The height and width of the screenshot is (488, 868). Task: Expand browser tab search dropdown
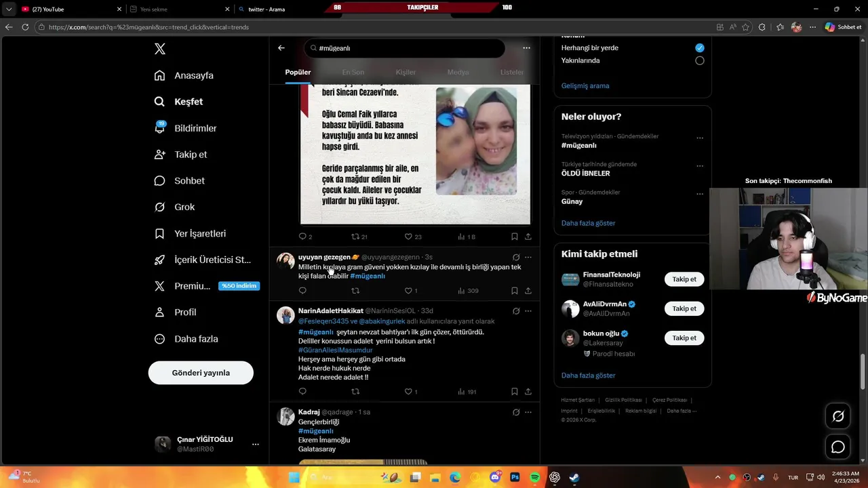pos(8,9)
